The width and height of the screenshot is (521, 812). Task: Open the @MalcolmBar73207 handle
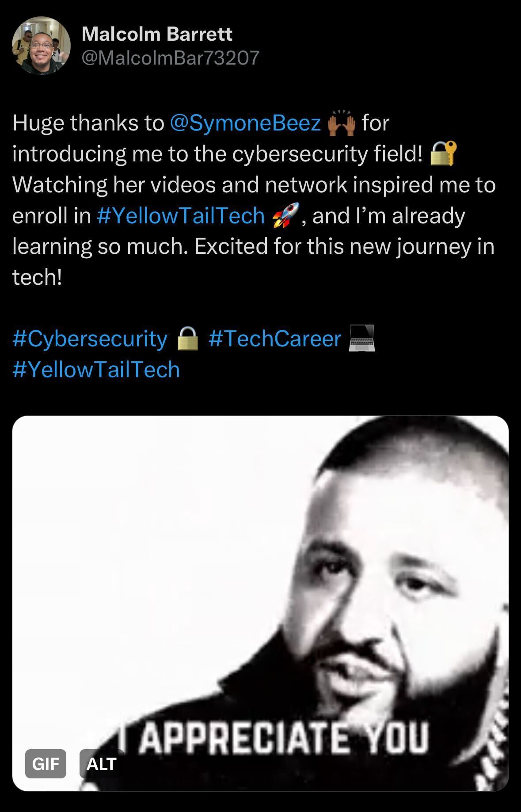click(171, 57)
